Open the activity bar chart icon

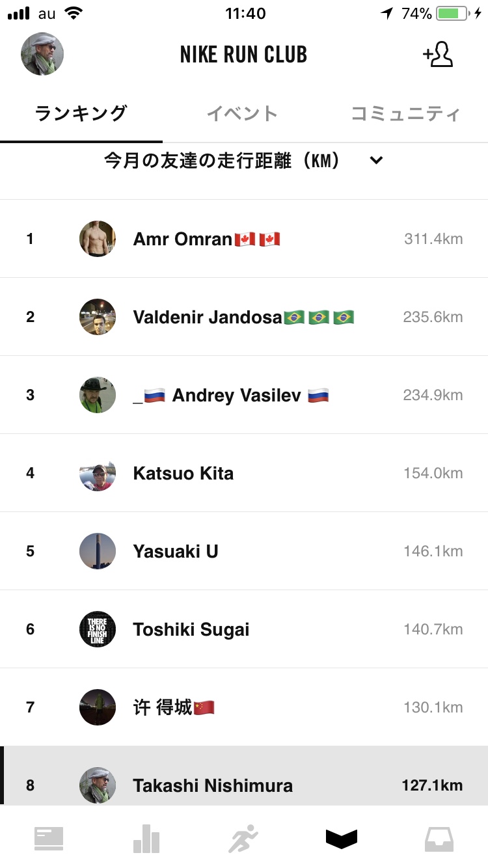pyautogui.click(x=146, y=838)
